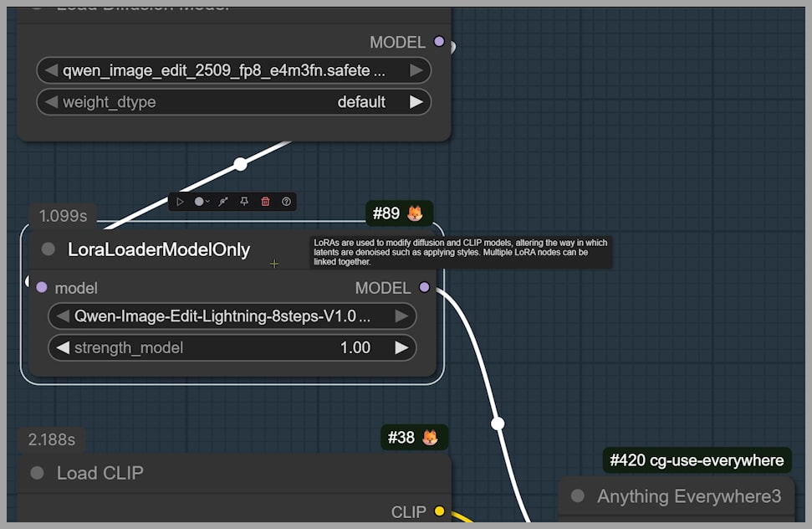
Task: Click the yellow CLIP output connector
Action: coord(440,511)
